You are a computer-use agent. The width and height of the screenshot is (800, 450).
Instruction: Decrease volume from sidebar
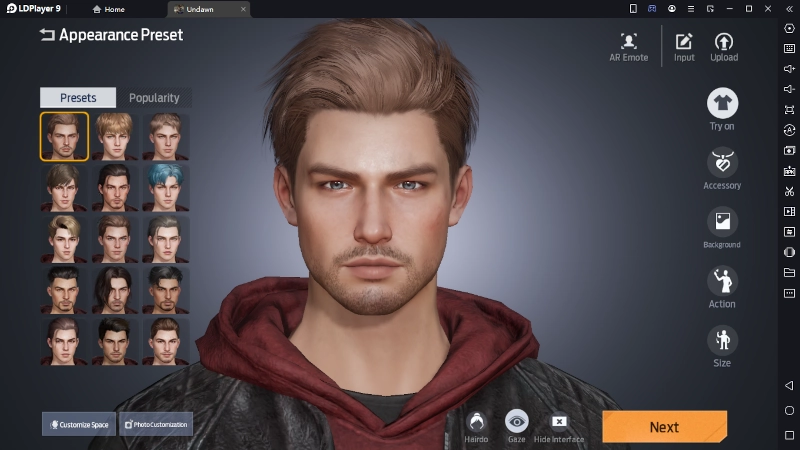point(789,89)
